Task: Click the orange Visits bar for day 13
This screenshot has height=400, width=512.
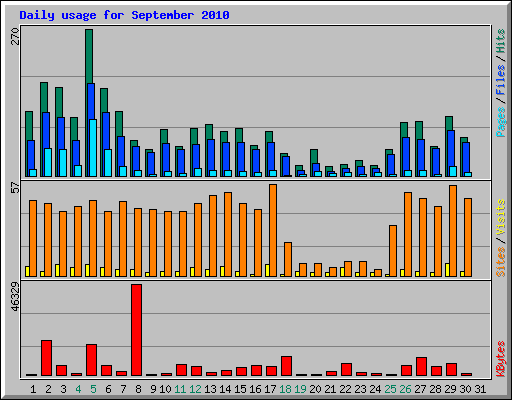Action: click(213, 236)
